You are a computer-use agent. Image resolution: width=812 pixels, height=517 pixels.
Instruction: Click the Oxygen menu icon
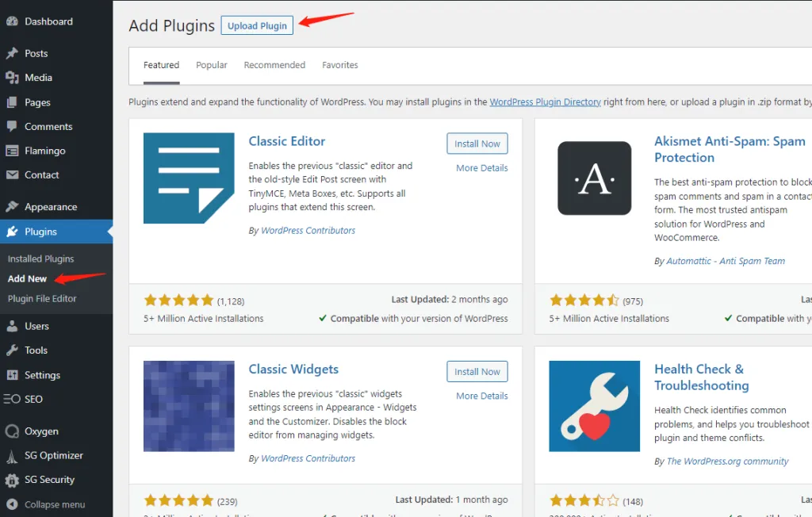(12, 431)
